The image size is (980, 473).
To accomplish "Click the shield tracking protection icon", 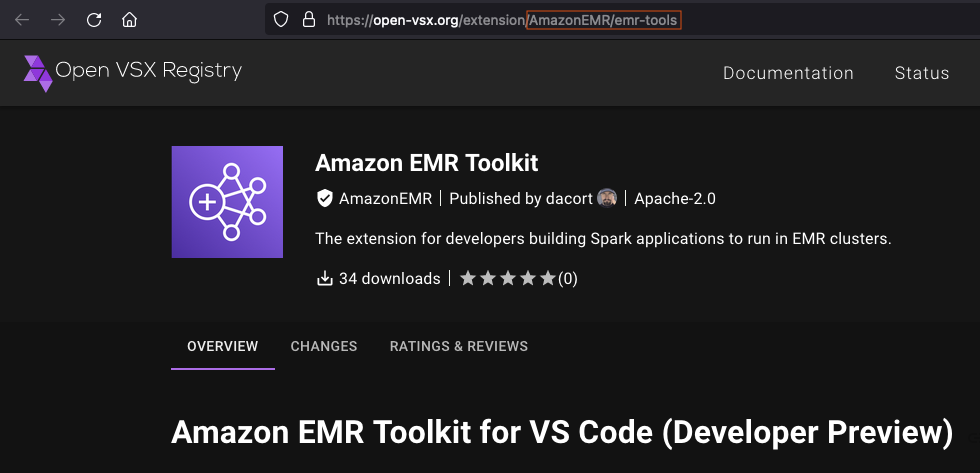I will coord(281,19).
